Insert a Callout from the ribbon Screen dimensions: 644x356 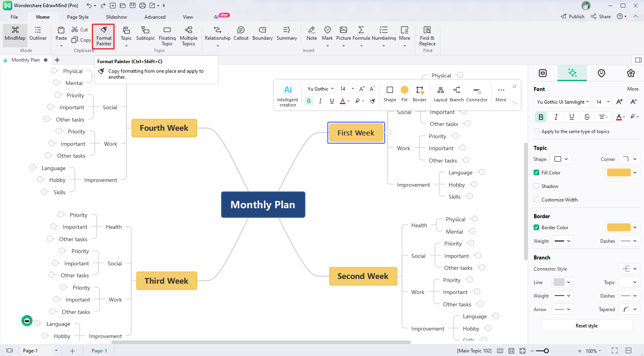click(x=241, y=33)
